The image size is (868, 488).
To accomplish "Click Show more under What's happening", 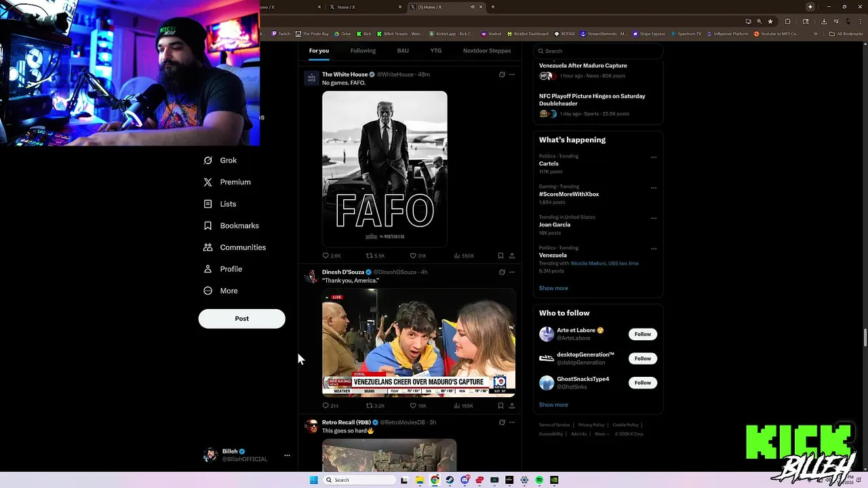I will pyautogui.click(x=553, y=288).
